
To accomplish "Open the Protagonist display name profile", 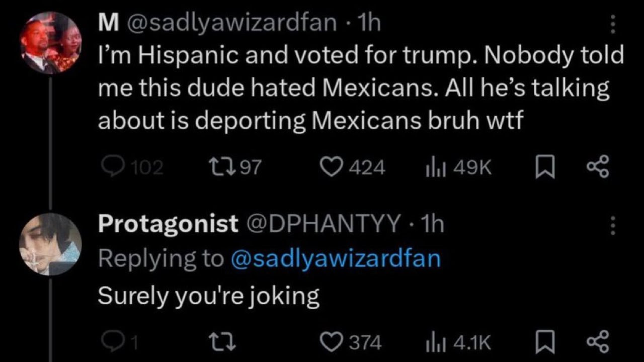I will (x=168, y=224).
